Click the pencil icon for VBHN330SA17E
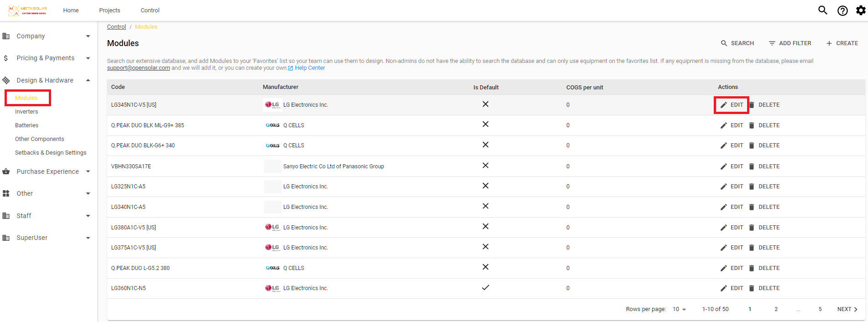The height and width of the screenshot is (322, 868). pos(723,166)
